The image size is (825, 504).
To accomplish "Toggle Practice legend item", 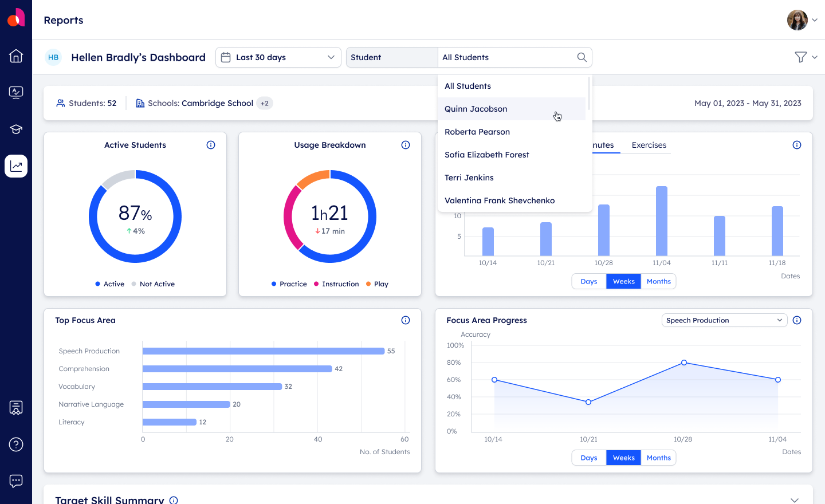I will coord(289,284).
